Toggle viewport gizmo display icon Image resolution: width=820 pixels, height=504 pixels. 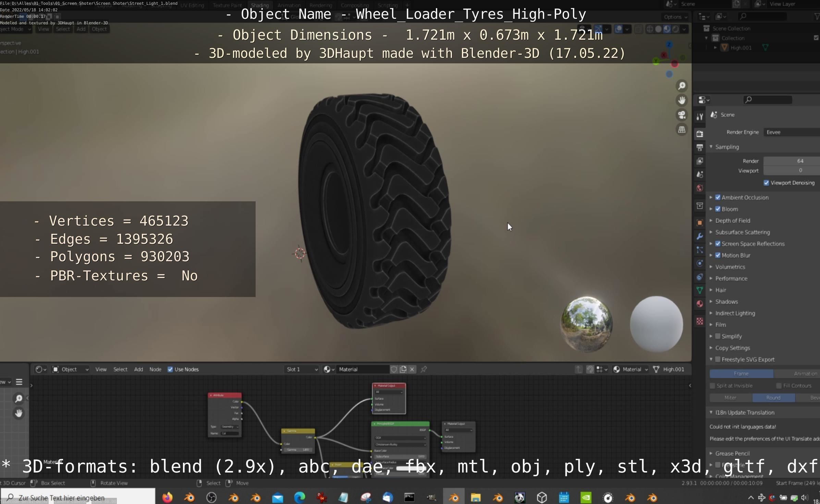click(x=598, y=29)
